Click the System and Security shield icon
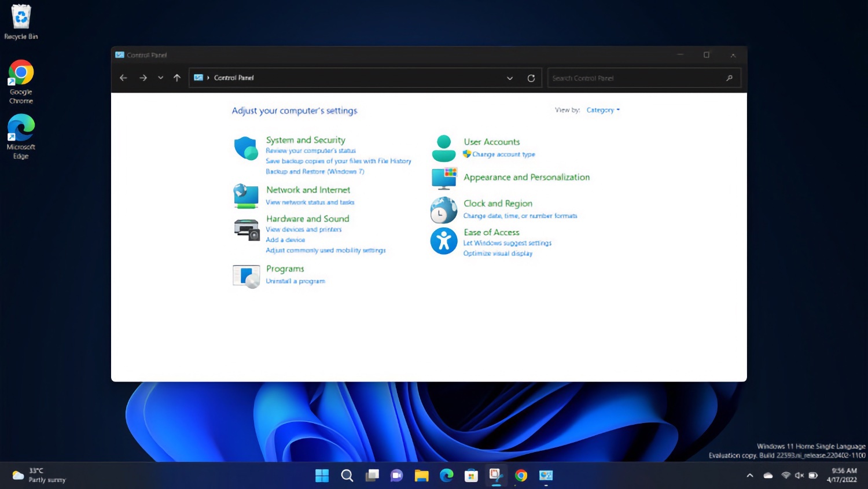 point(246,149)
